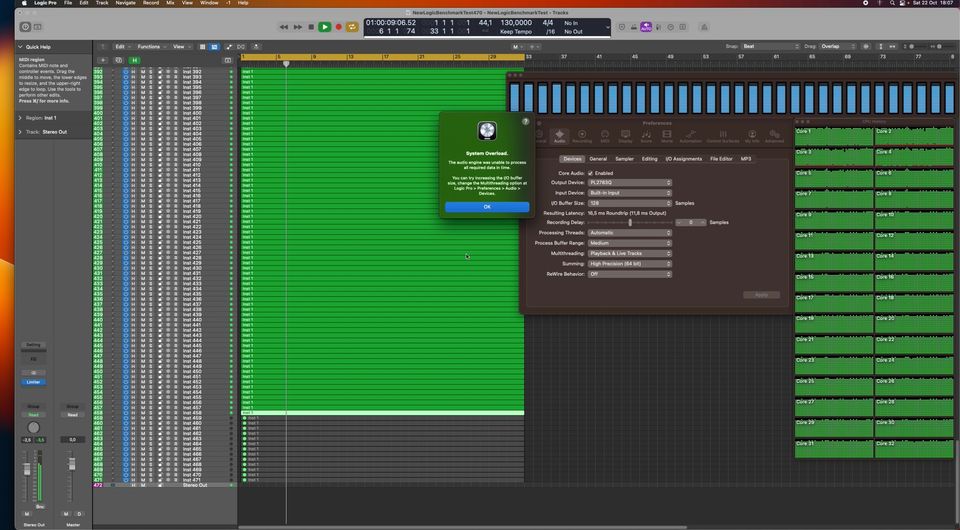Click the blue Limiter plug-in slot

[34, 382]
